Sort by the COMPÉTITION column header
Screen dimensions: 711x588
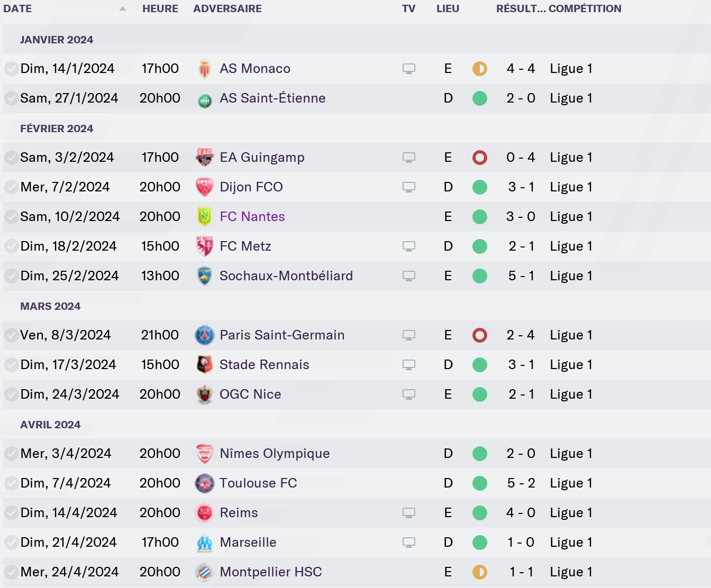pyautogui.click(x=585, y=9)
